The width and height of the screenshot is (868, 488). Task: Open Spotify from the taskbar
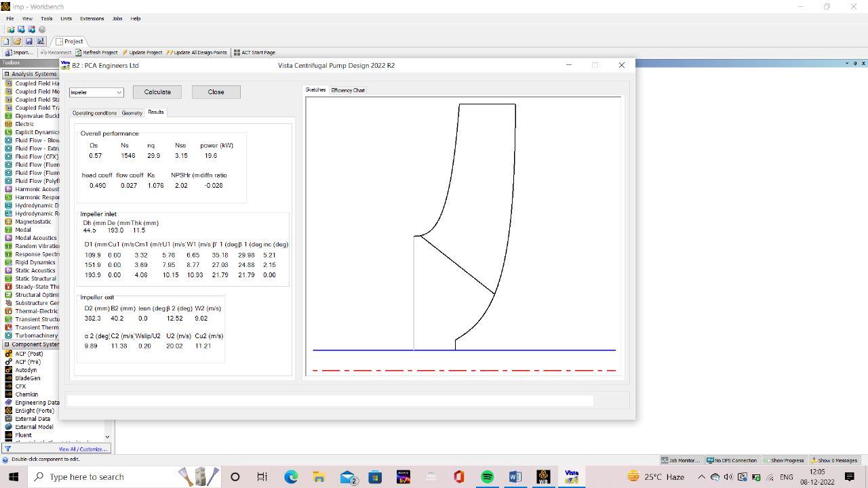[487, 476]
